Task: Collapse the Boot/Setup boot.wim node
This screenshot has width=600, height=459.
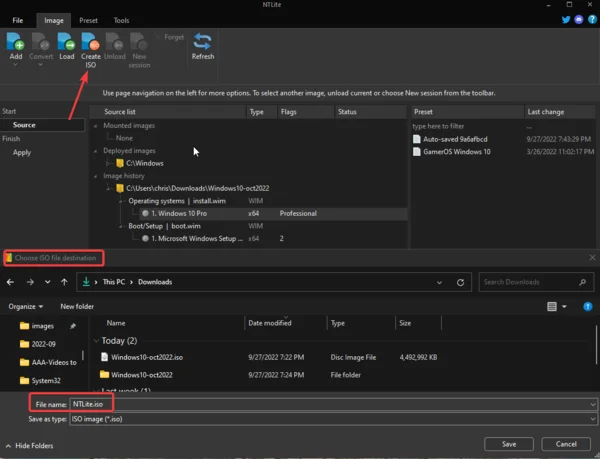Action: click(121, 226)
